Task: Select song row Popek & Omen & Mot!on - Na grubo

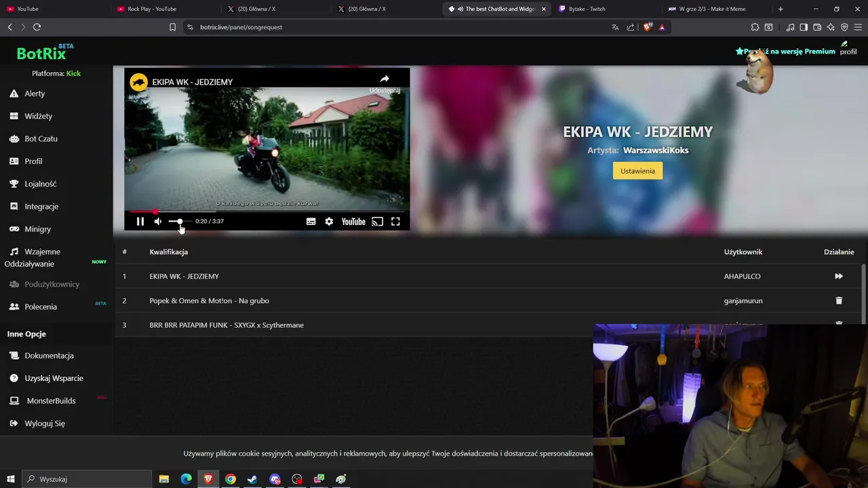Action: [x=209, y=301]
